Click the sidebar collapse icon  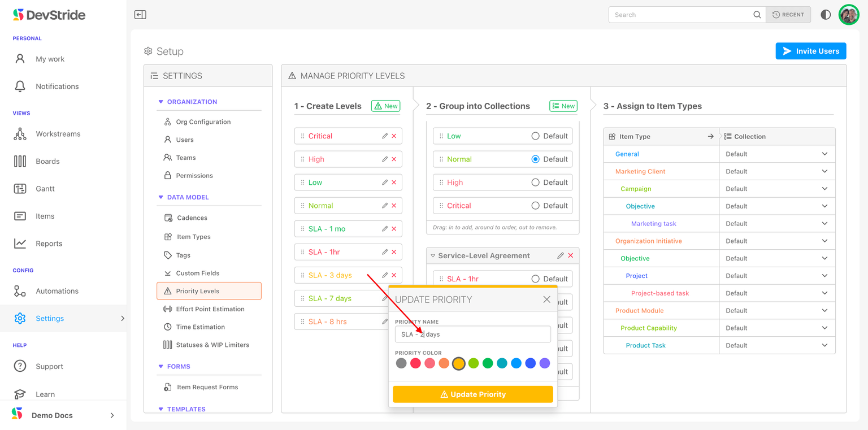pos(140,15)
